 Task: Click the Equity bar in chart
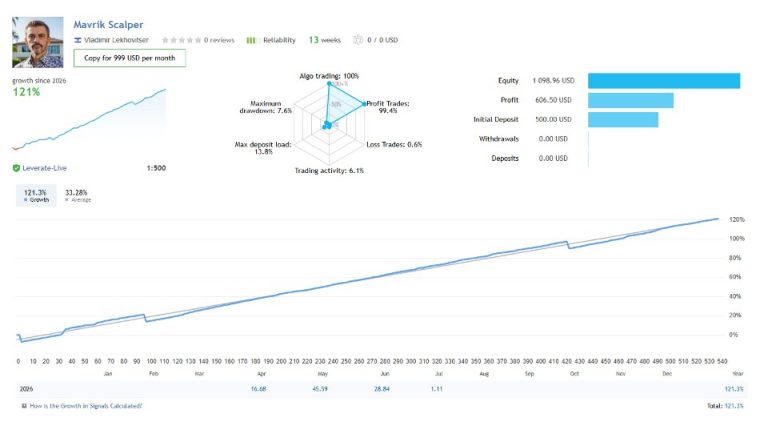664,81
